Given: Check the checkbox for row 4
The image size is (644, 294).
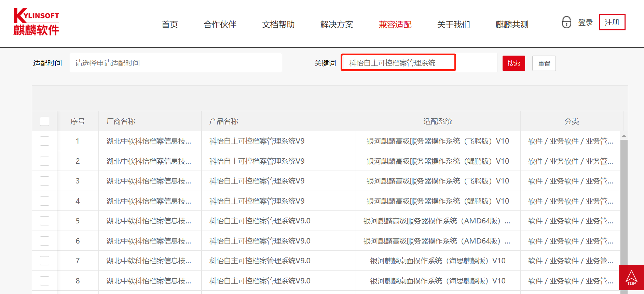Looking at the screenshot, I should click(x=45, y=201).
